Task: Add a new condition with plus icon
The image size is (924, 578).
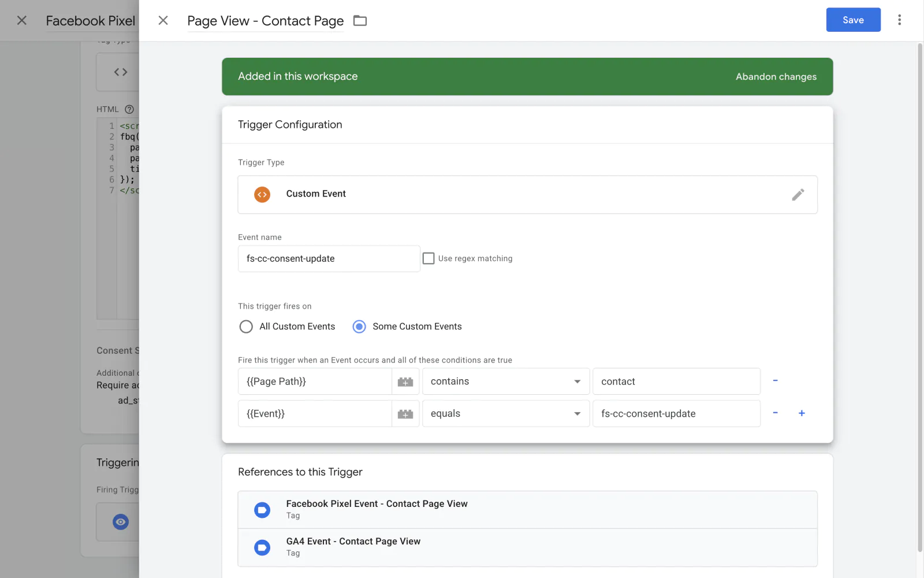Action: [802, 413]
